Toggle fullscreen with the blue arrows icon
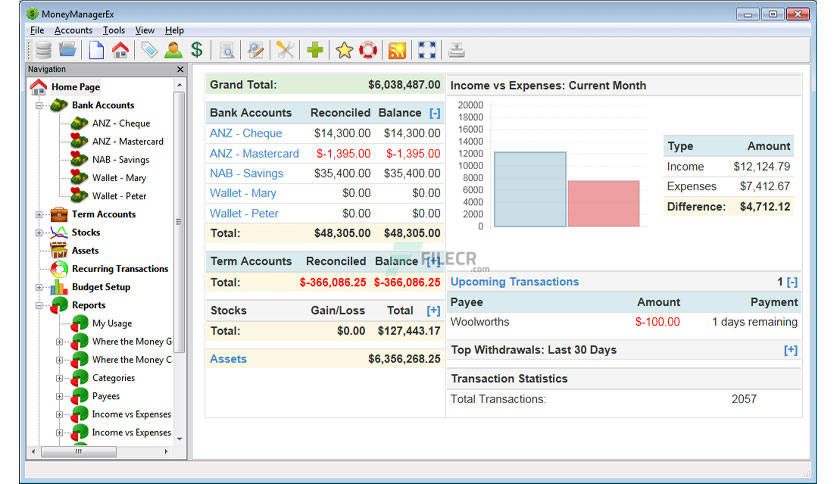The height and width of the screenshot is (484, 836). 427,50
